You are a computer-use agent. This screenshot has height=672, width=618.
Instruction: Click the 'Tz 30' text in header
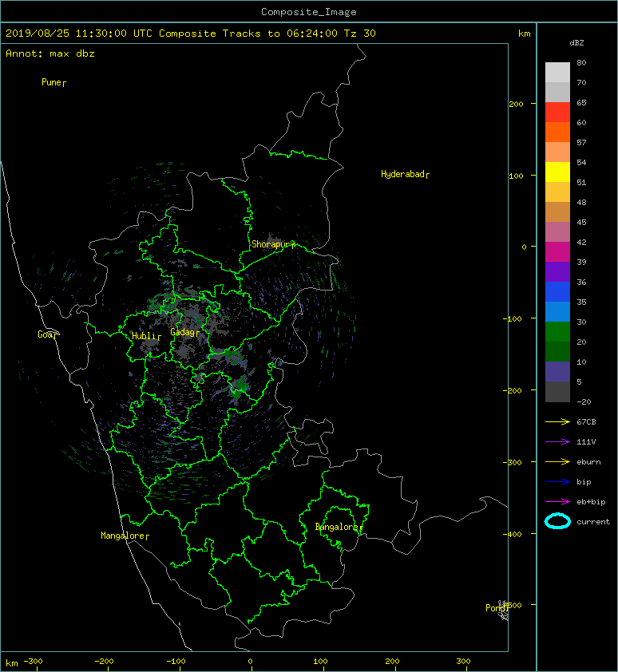pos(360,34)
